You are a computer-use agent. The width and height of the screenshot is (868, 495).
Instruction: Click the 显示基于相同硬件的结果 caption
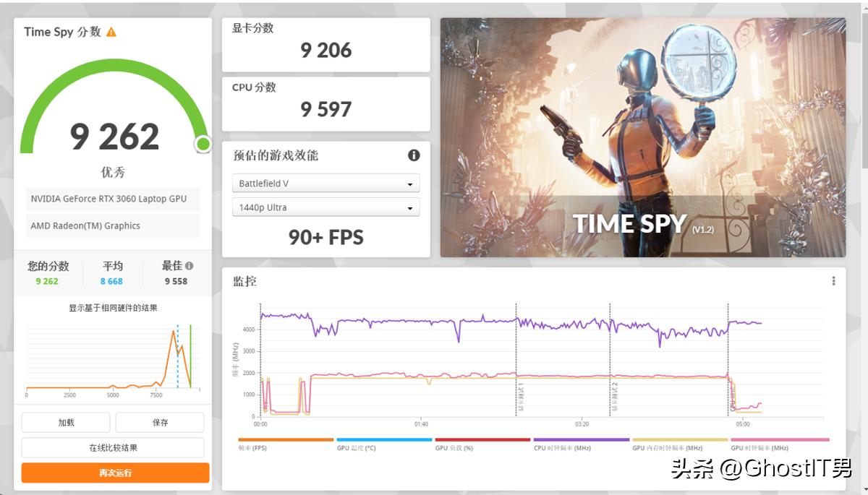pos(113,308)
